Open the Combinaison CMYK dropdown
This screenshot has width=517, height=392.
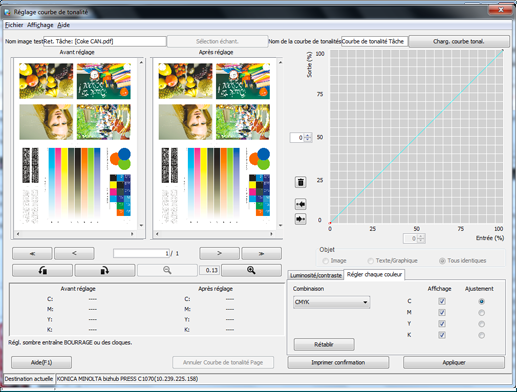click(x=332, y=302)
